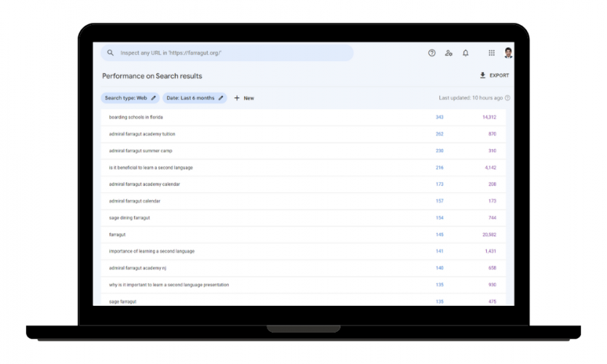Screen dimensions: 607x364
Task: Select query importance of learning a second language
Action: click(152, 251)
